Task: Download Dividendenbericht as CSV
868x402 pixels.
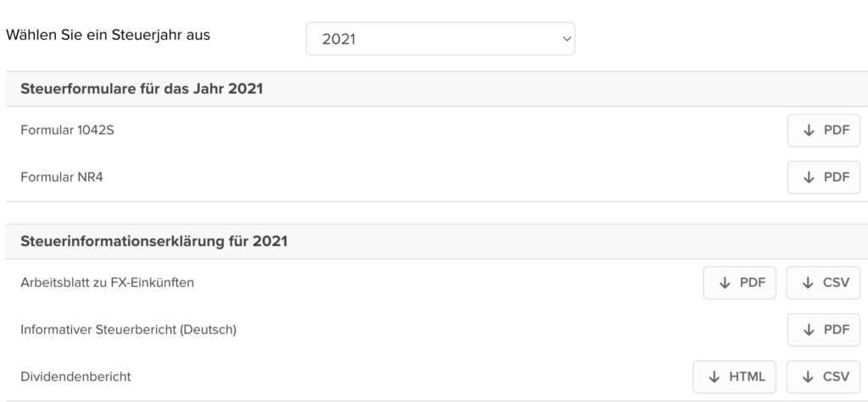Action: [x=823, y=376]
